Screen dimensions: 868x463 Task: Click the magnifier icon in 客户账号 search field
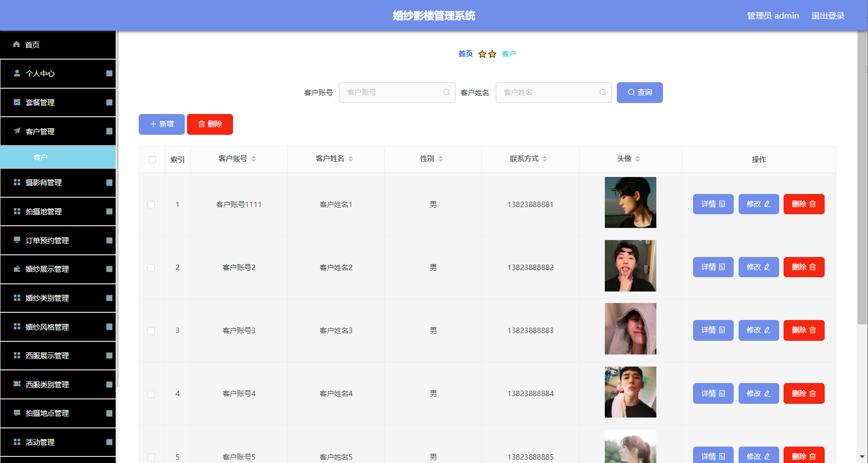point(446,92)
